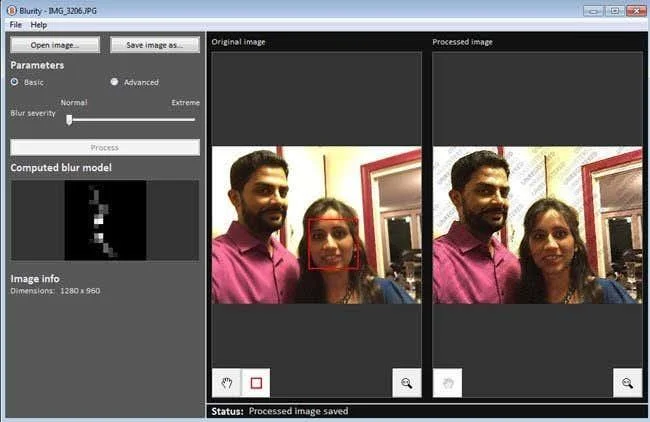
Task: Click the zoom magnifier under Original image
Action: [x=407, y=383]
